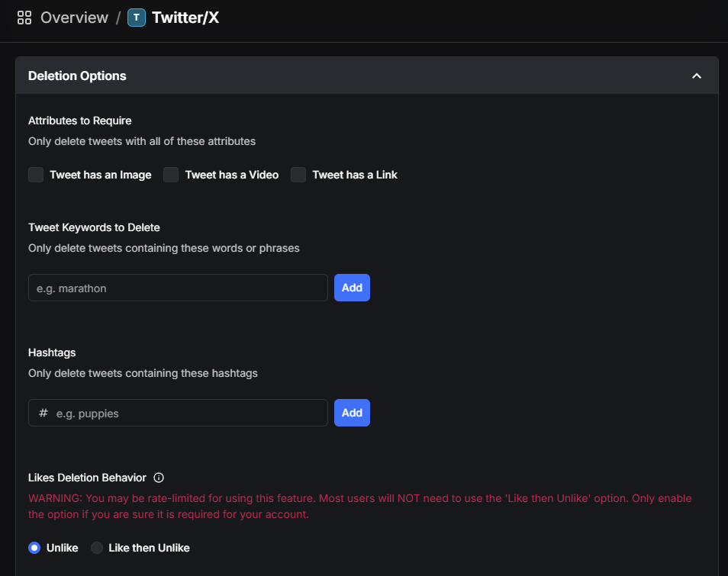
Task: Click the Twitter/X T badge icon
Action: (137, 18)
